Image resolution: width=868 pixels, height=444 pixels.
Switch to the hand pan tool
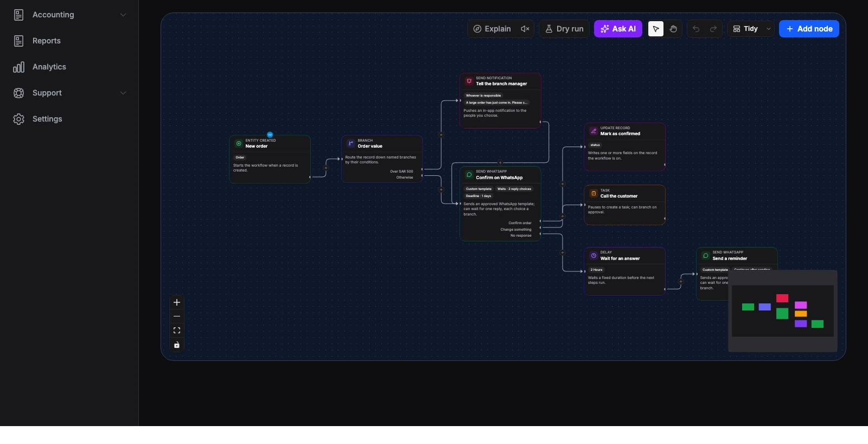(673, 29)
